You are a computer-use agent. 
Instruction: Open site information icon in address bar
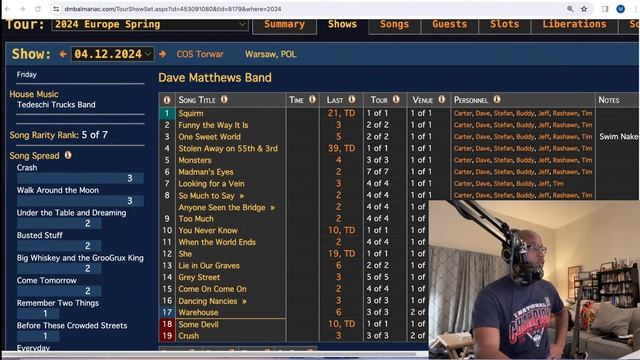click(x=56, y=9)
